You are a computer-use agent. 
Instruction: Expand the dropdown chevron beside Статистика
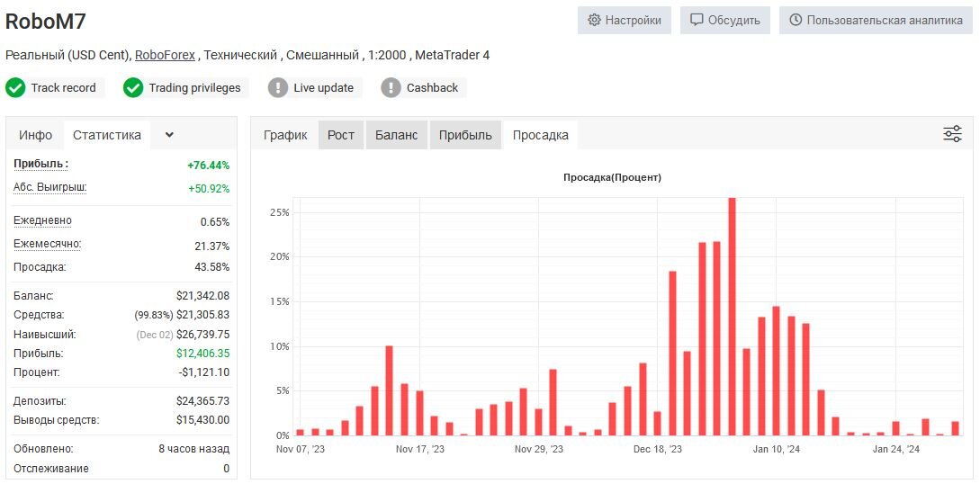tap(169, 135)
